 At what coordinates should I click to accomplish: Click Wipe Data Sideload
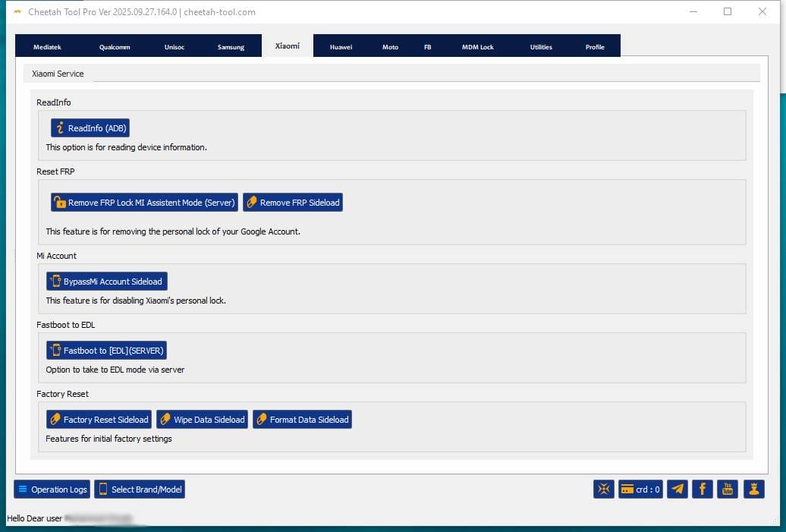point(203,420)
